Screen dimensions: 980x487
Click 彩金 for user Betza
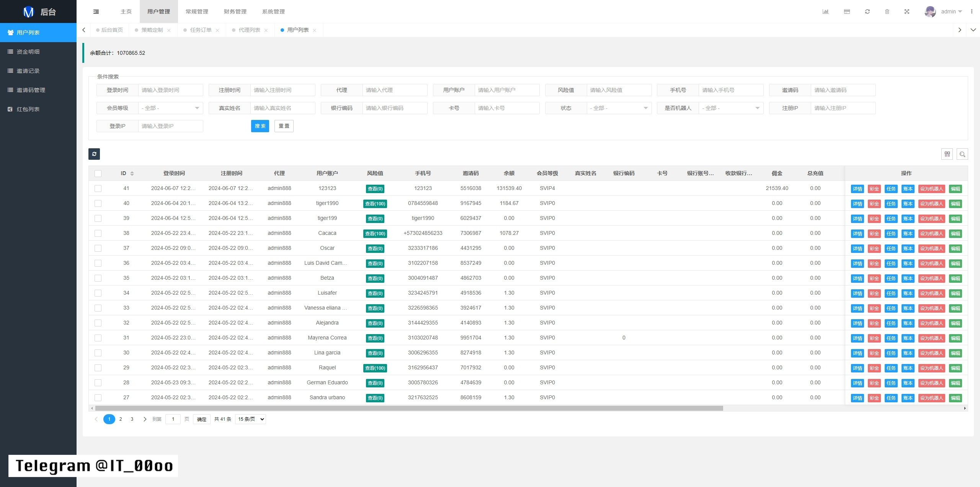point(874,279)
